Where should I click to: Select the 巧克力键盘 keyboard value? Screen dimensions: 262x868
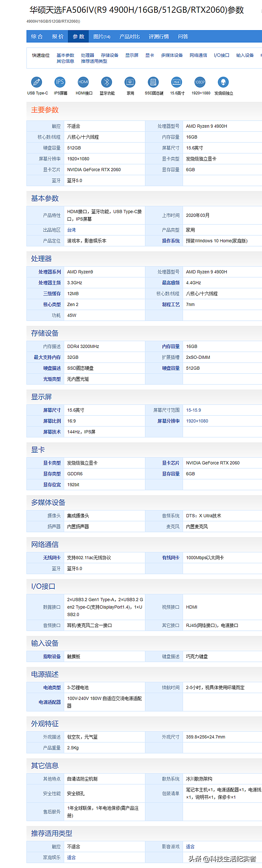197,656
